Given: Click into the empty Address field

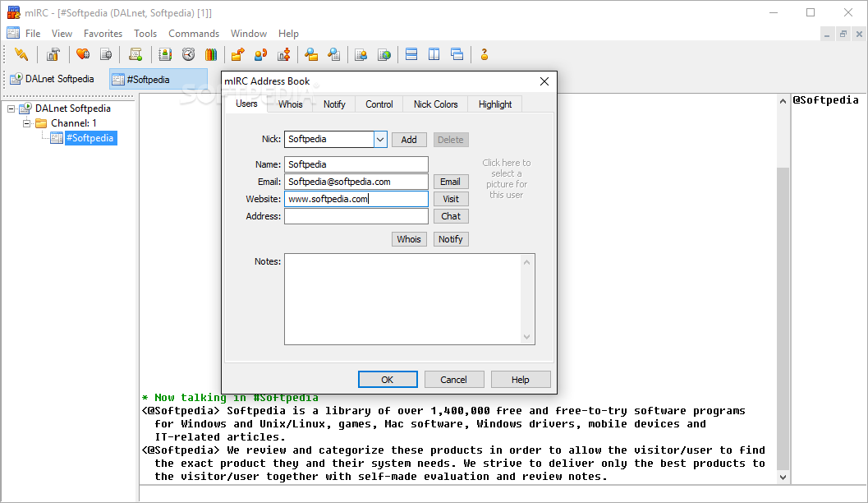Looking at the screenshot, I should pyautogui.click(x=356, y=216).
